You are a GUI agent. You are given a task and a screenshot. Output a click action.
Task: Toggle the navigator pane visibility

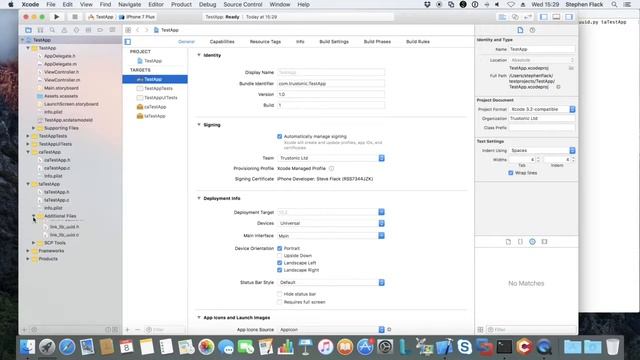coord(544,17)
